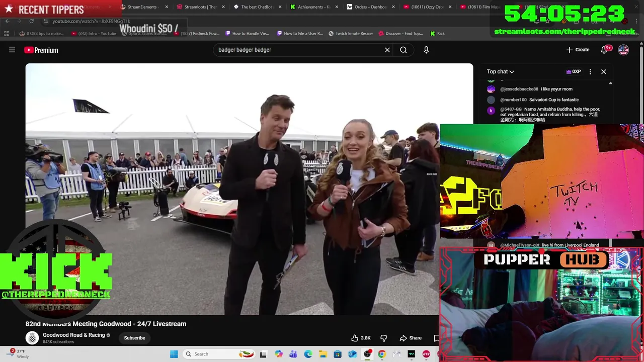Dislike the video
Viewport: 644px width, 362px height.
click(383, 338)
